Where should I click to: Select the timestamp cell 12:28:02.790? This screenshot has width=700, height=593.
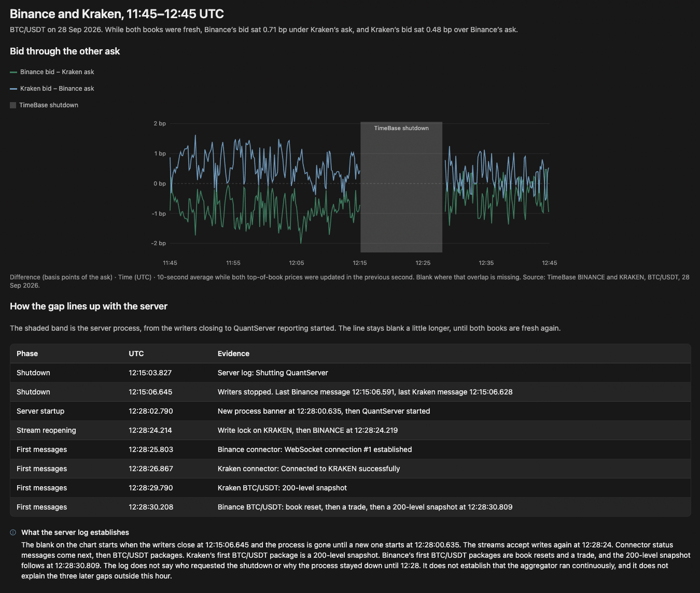pos(151,411)
